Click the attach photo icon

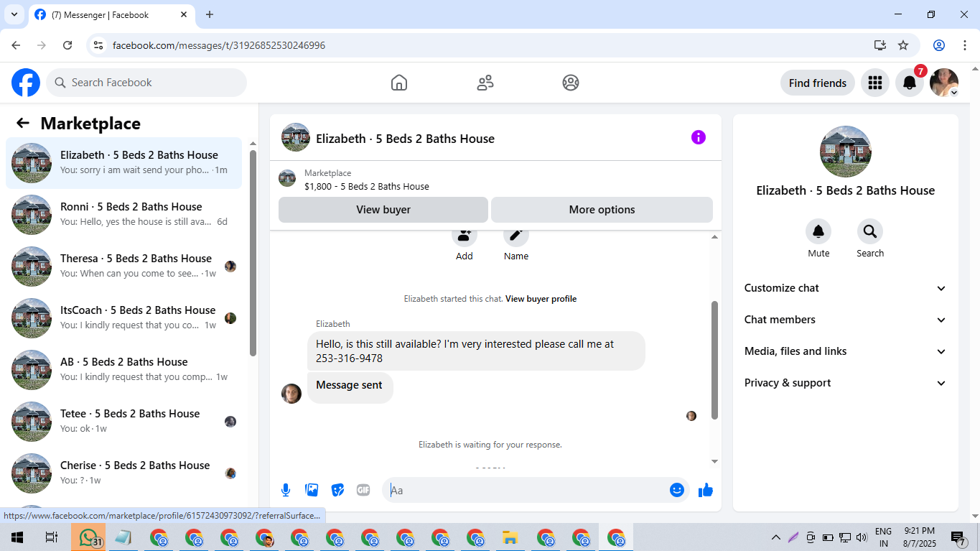tap(312, 490)
